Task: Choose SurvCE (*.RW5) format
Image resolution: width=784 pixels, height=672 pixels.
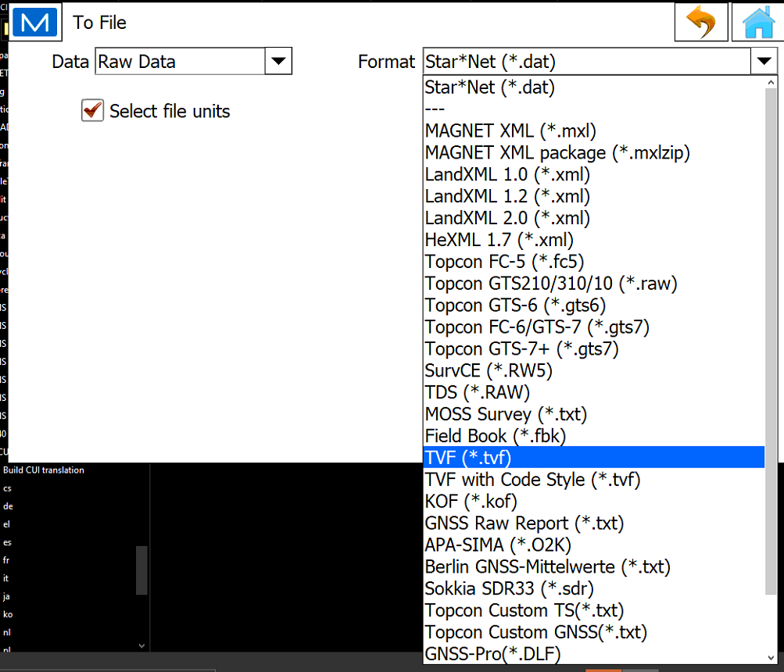Action: pos(594,370)
